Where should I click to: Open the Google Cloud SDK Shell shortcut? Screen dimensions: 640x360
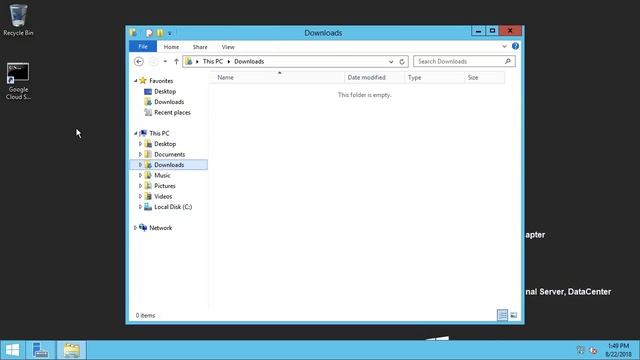click(18, 81)
